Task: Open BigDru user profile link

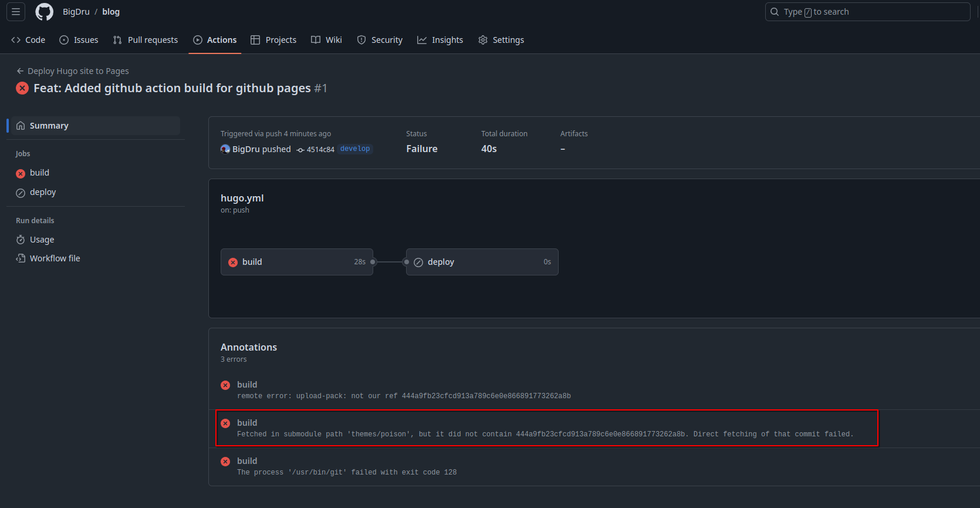Action: point(76,12)
